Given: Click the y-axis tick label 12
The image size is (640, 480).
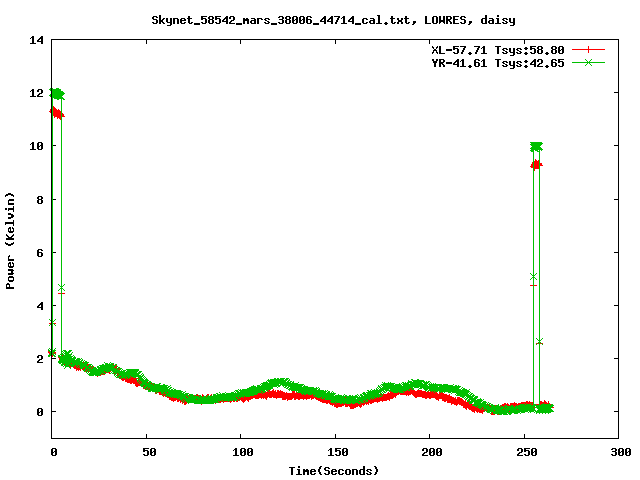Looking at the screenshot, I should tap(36, 93).
